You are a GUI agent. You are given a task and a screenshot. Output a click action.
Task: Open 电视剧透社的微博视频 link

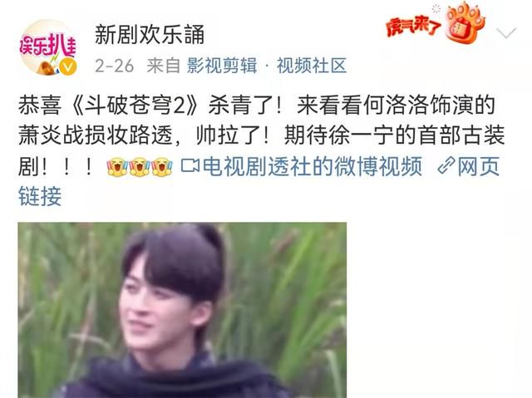pos(313,166)
